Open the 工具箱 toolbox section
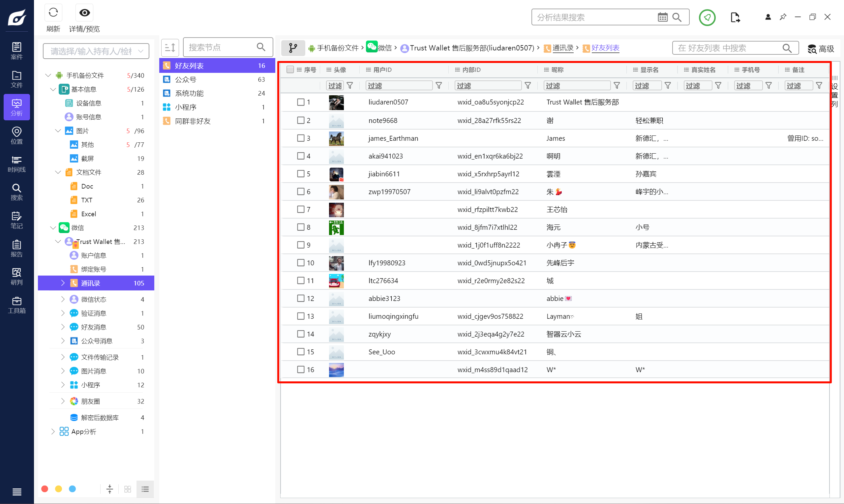 point(16,305)
